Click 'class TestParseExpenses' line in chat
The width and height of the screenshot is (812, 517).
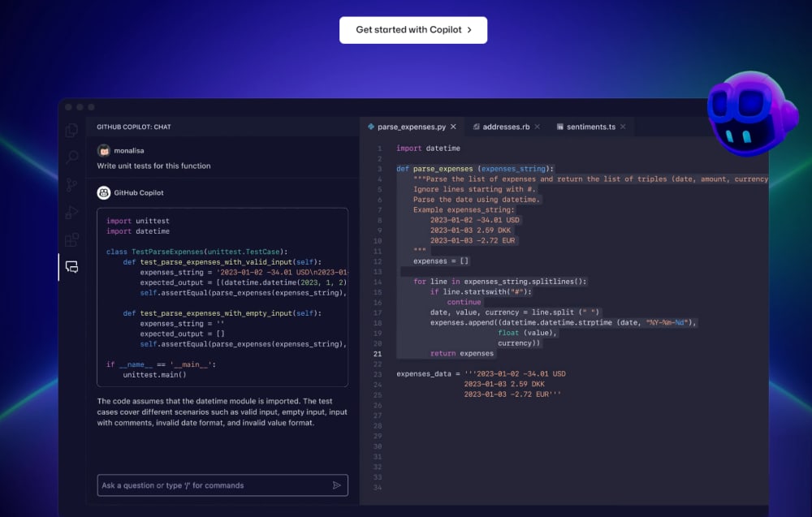[197, 252]
